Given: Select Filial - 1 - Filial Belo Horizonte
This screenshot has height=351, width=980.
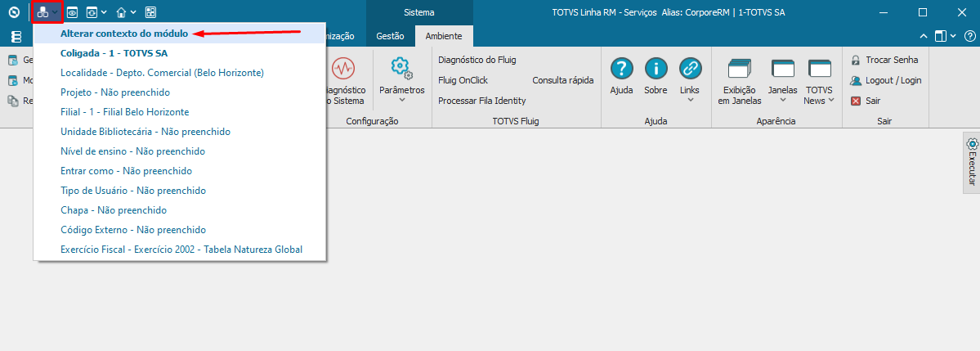Looking at the screenshot, I should click(180, 112).
